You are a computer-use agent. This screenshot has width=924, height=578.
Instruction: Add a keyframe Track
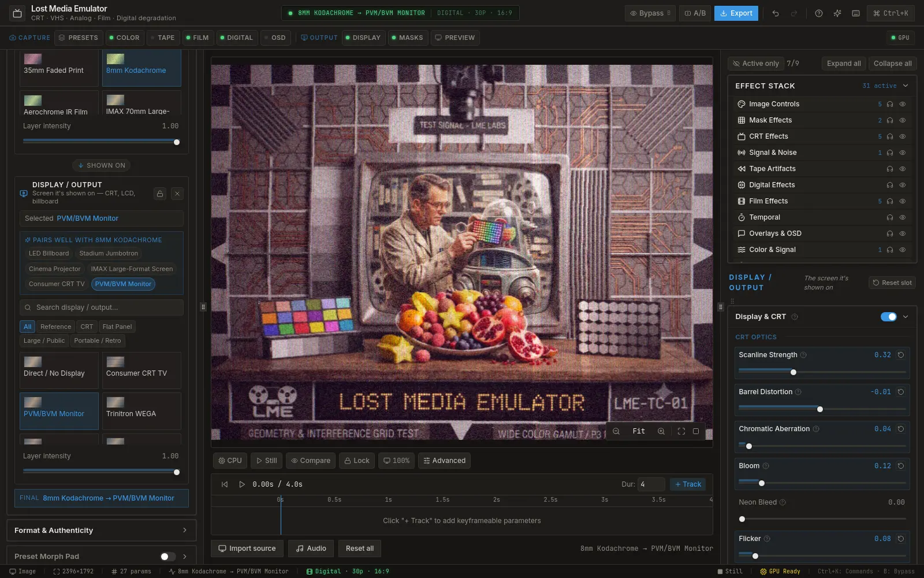(x=688, y=484)
